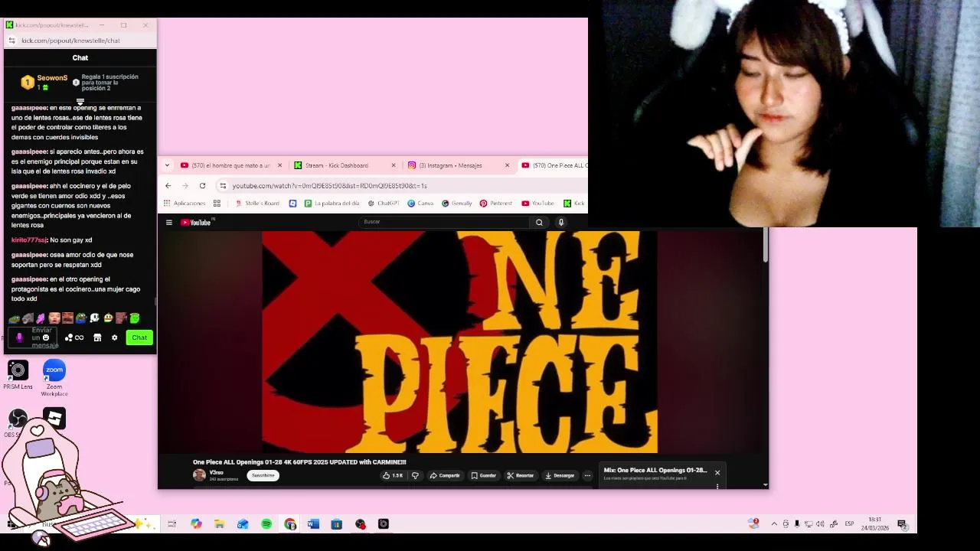Open YouTube guide hamburger menu

click(x=169, y=222)
